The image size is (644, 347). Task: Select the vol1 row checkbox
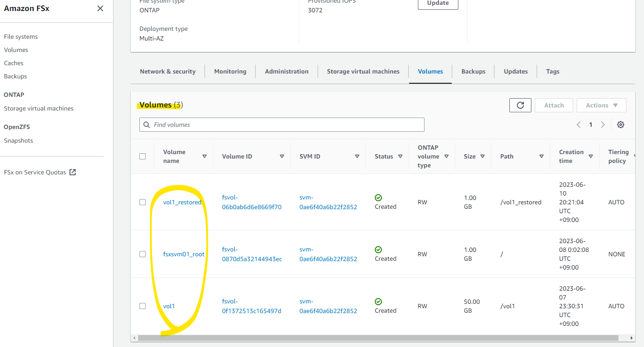pyautogui.click(x=143, y=306)
